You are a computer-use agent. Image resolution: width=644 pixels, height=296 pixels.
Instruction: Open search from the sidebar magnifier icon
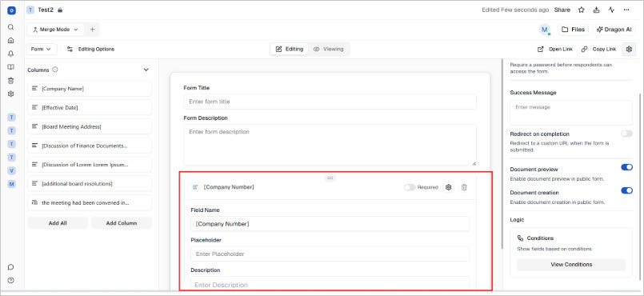tap(11, 27)
